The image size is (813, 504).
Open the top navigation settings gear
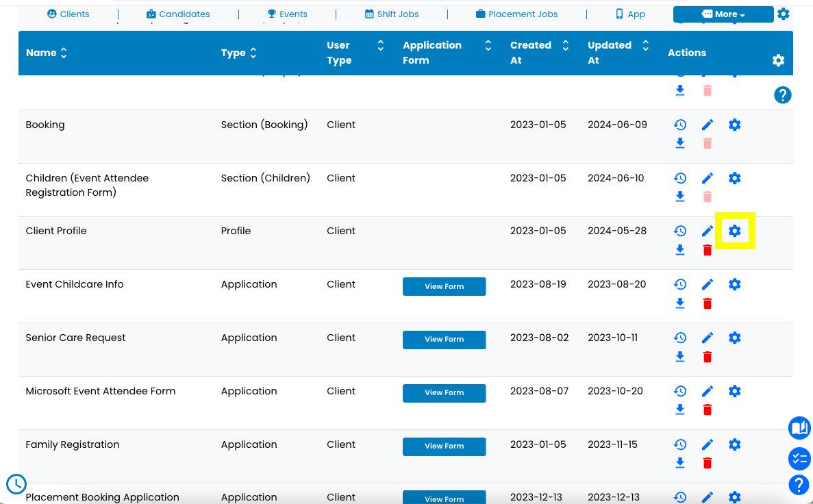(x=784, y=14)
